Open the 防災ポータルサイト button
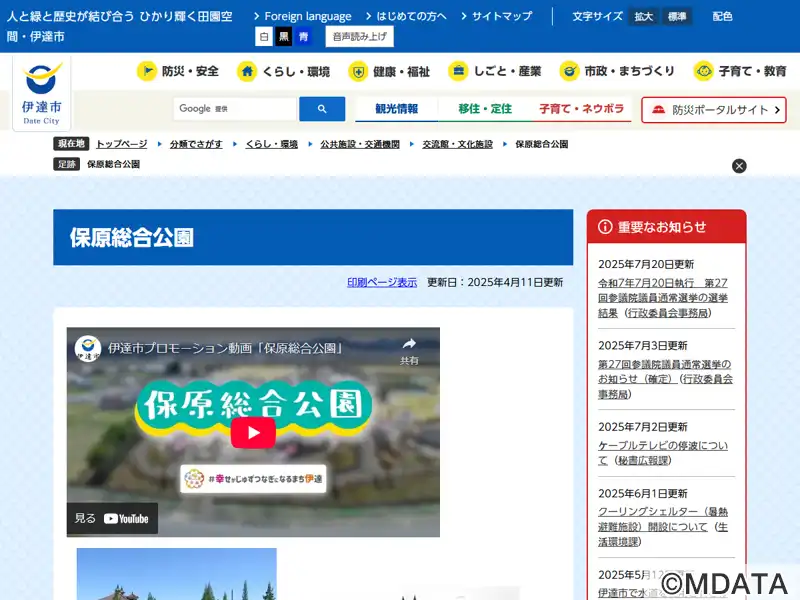 [714, 110]
